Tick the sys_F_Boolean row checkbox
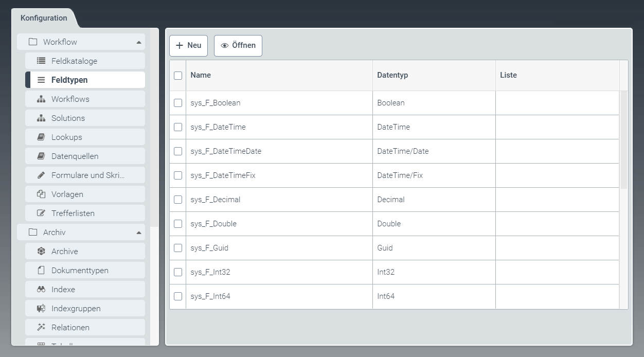644x357 pixels. pyautogui.click(x=178, y=103)
